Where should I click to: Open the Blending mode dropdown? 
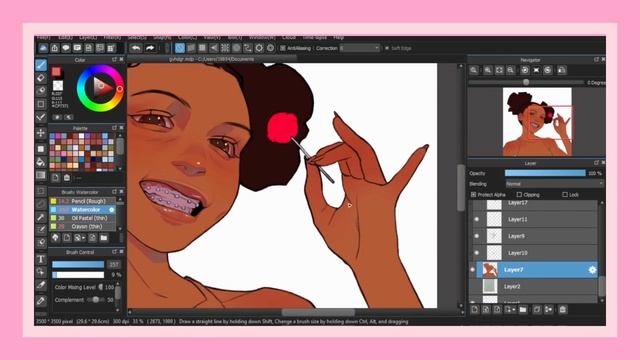(x=554, y=184)
